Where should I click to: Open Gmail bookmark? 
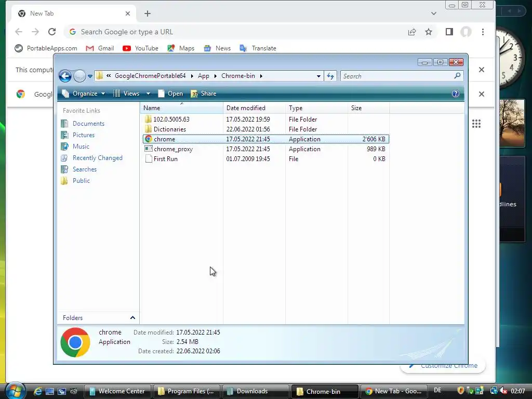(x=100, y=48)
